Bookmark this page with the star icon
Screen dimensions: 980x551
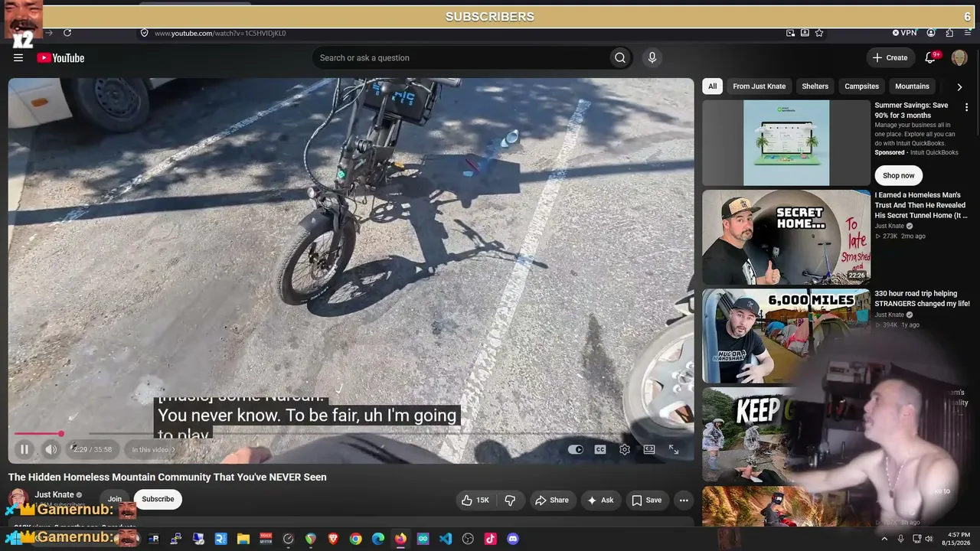pyautogui.click(x=819, y=33)
